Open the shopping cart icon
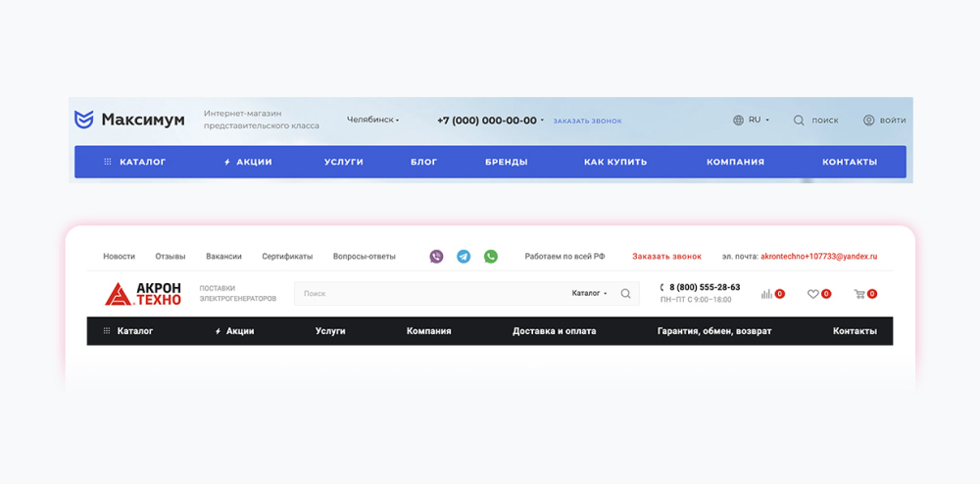 859,294
